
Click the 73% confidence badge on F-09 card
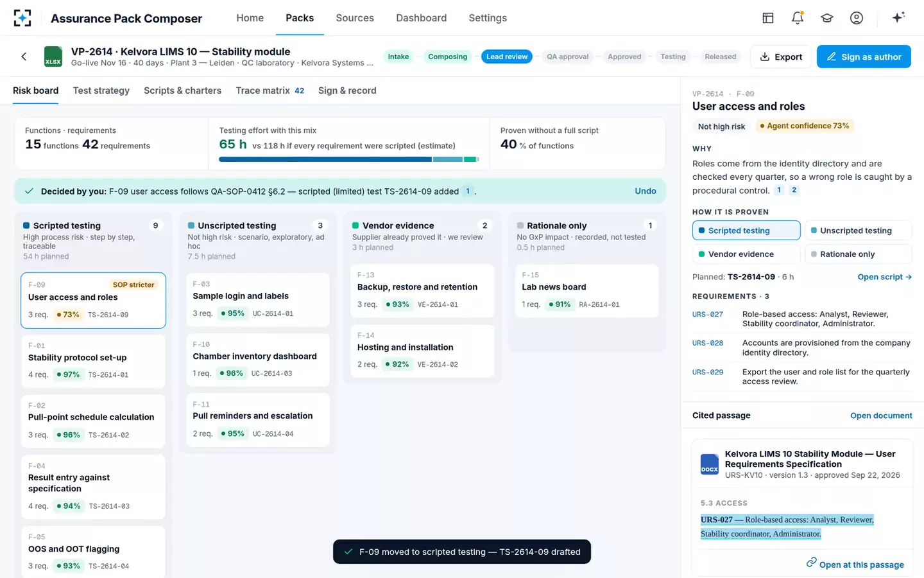[x=67, y=315]
